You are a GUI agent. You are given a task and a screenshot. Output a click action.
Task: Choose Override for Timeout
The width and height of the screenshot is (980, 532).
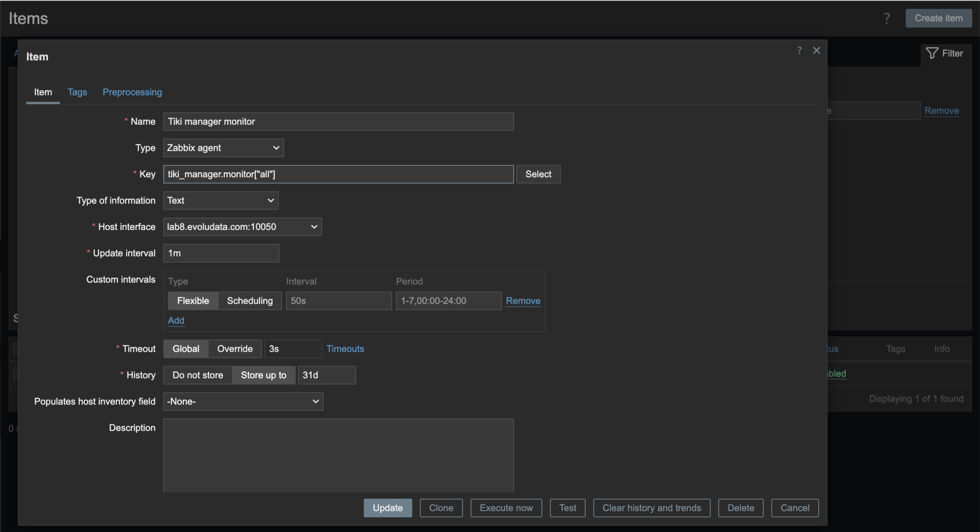[x=235, y=349]
